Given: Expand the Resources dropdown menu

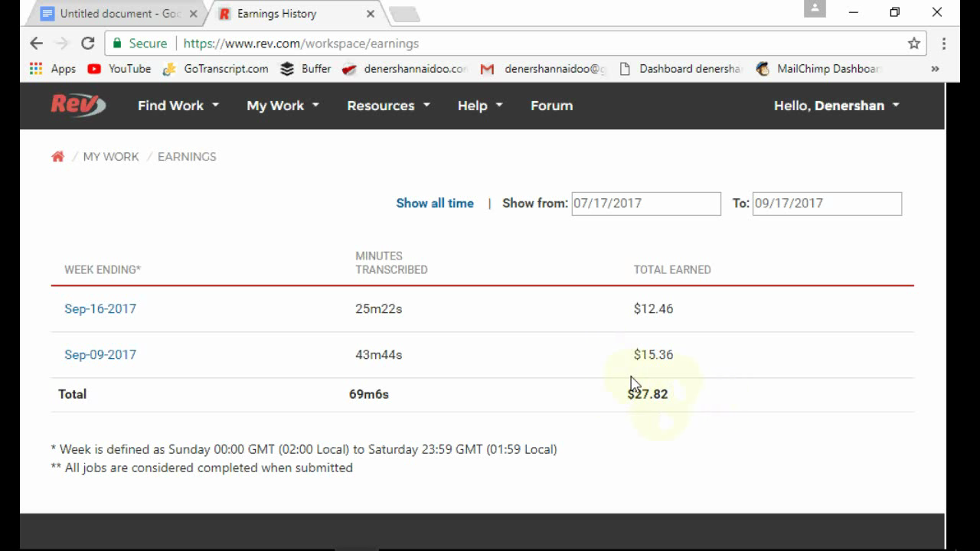Looking at the screenshot, I should point(388,106).
